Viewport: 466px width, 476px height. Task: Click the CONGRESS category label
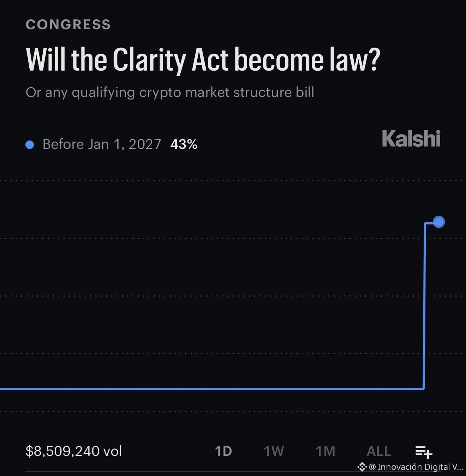[x=68, y=25]
